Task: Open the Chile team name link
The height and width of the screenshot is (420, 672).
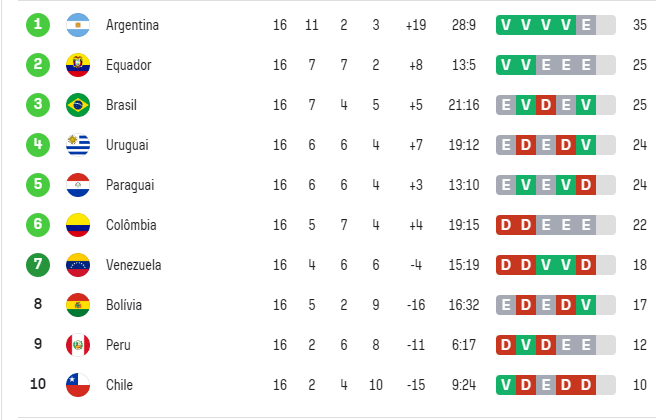Action: (119, 385)
